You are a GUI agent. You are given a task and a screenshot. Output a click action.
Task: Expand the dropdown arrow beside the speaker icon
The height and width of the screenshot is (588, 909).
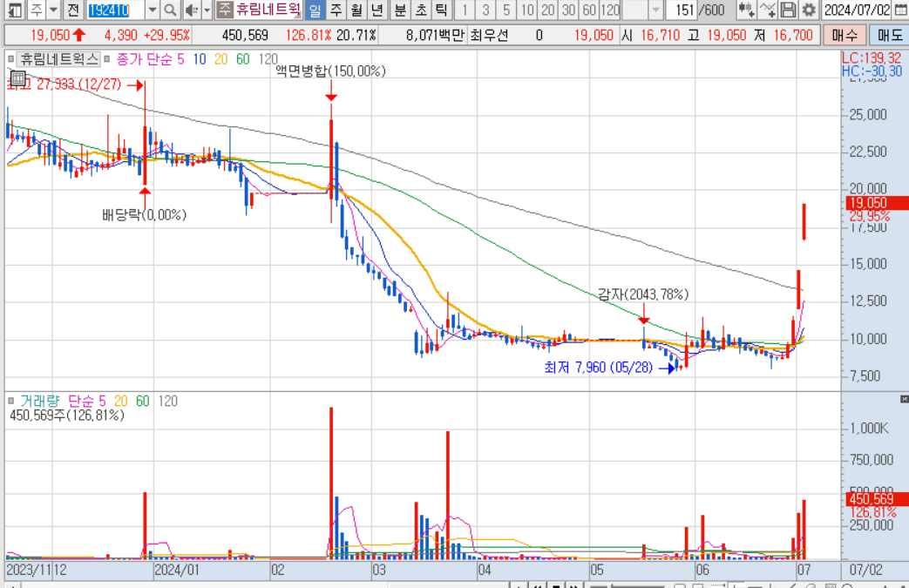click(207, 10)
